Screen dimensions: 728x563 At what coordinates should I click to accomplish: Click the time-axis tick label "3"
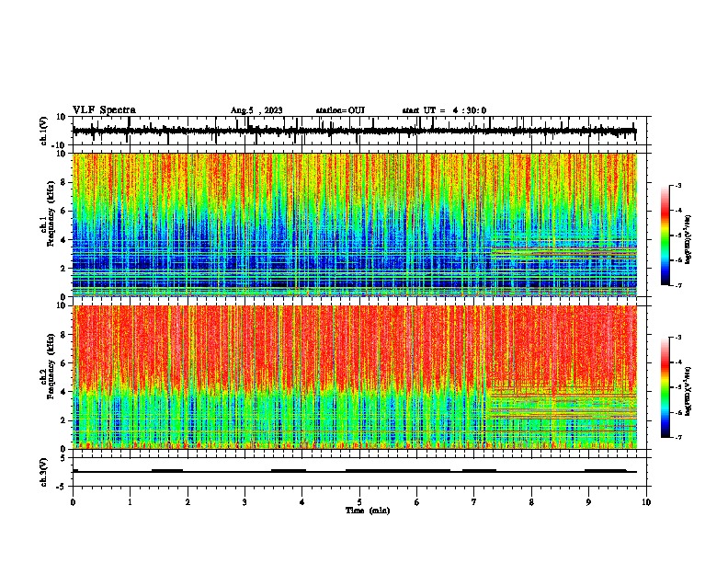tap(245, 502)
